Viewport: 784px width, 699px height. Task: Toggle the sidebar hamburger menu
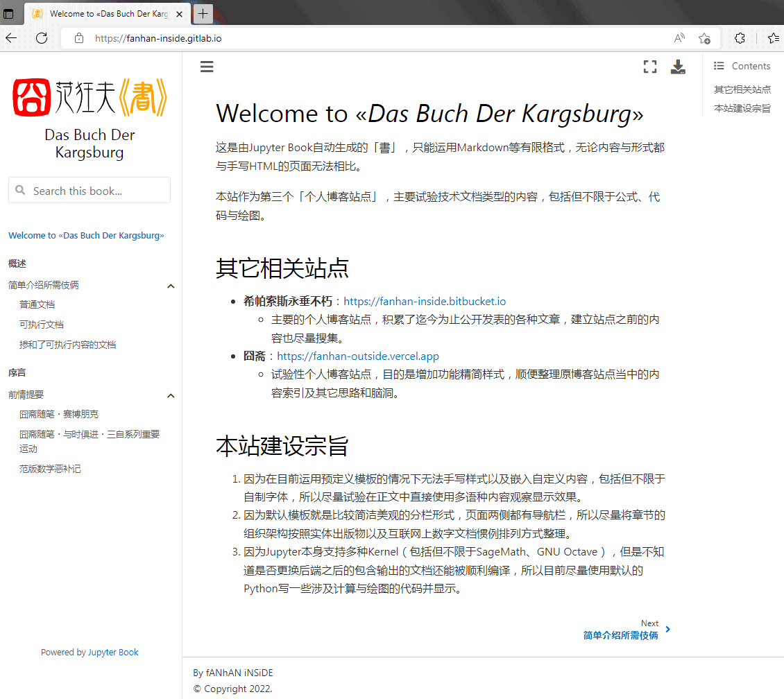click(207, 67)
